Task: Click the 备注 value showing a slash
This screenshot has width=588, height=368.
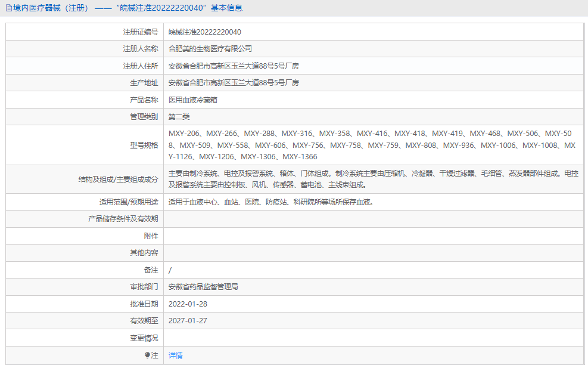Action: click(x=170, y=270)
